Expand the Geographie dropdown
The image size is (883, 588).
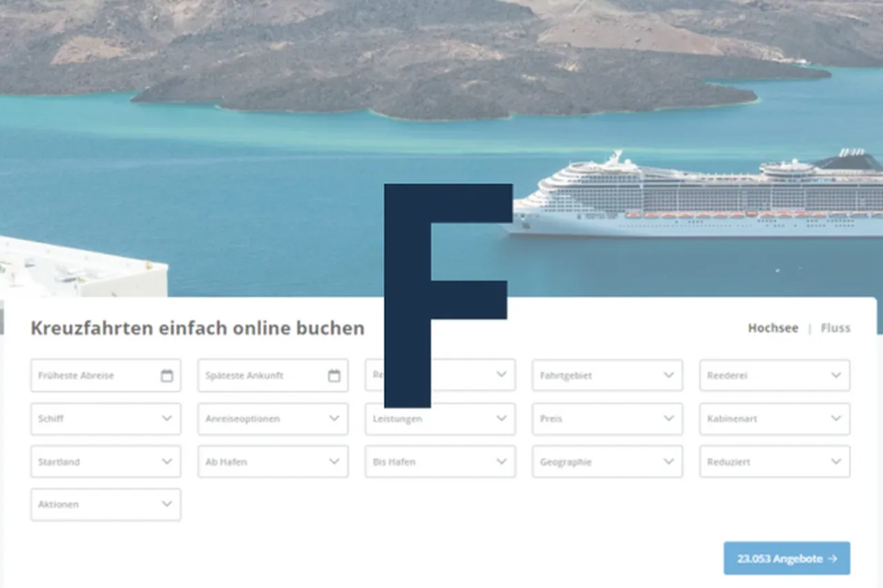click(607, 462)
